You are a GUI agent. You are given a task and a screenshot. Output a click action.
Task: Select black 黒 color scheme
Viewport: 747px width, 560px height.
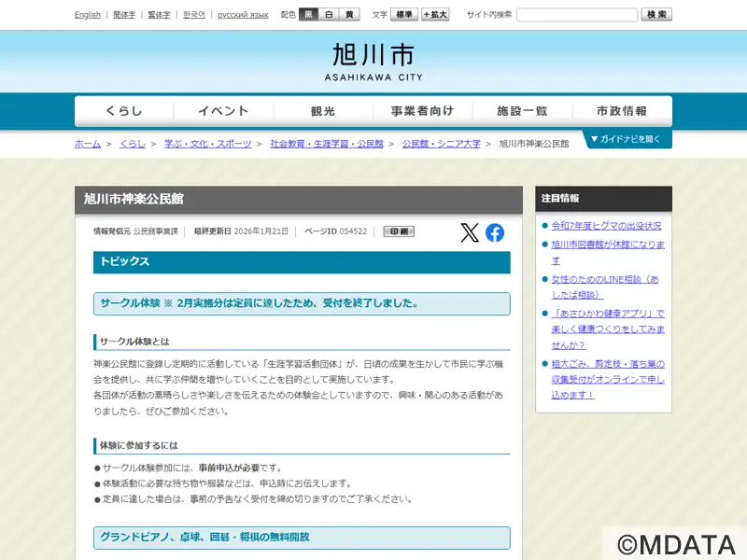click(308, 15)
